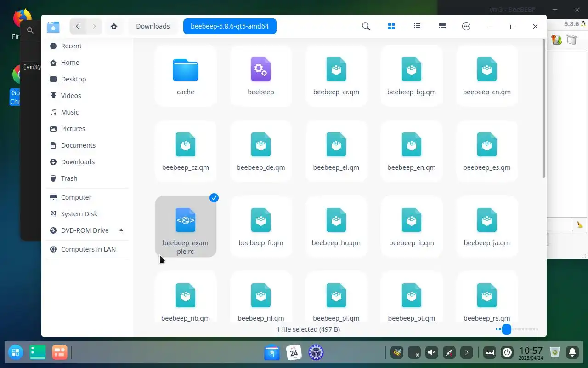
Task: Click the beebeep_example.rc file icon
Action: click(x=186, y=220)
